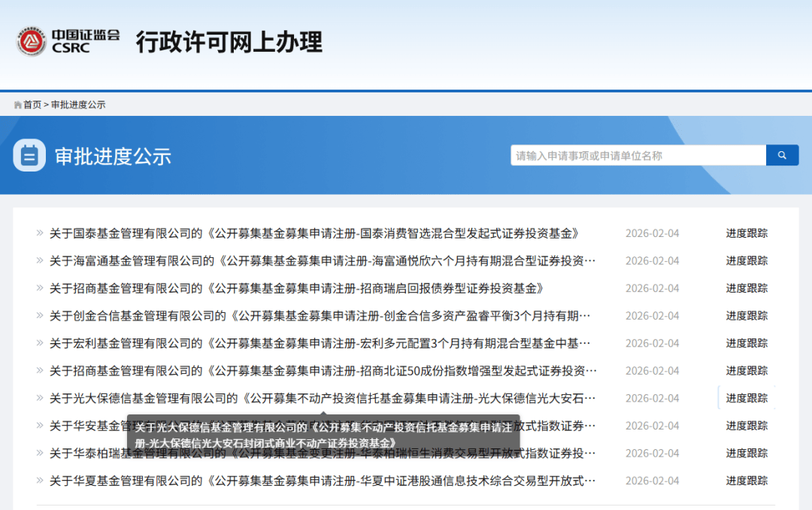
Task: Click the clipboard icon beside 审批进度公示
Action: pos(29,156)
